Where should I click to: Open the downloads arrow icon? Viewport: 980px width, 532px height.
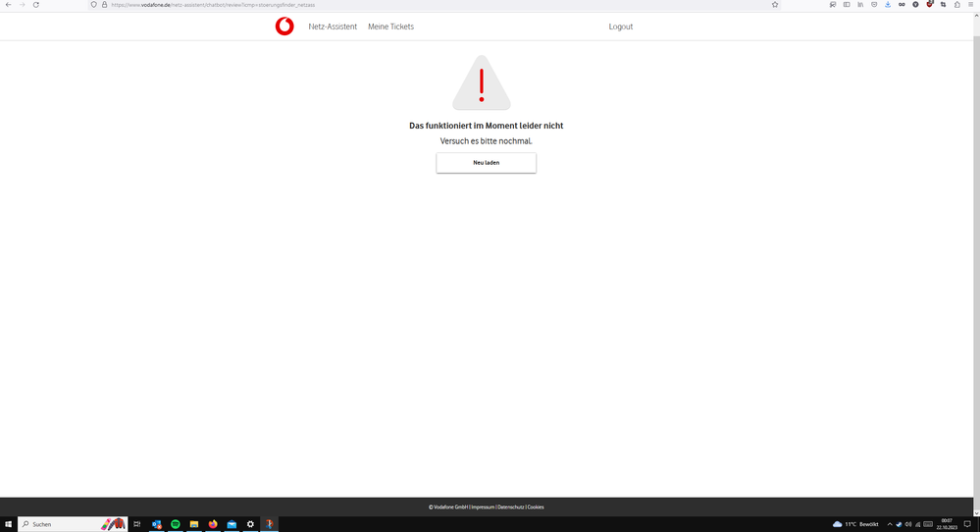coord(888,4)
